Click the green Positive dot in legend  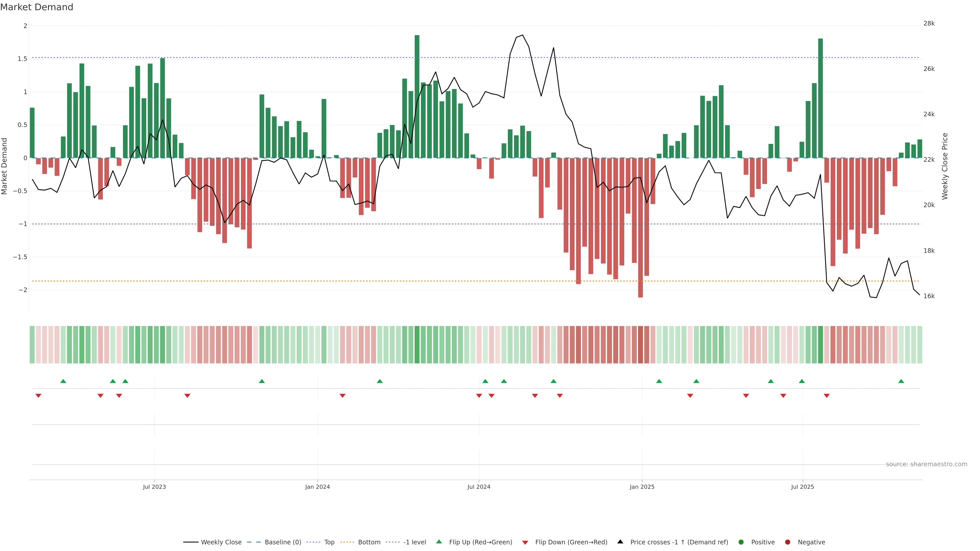[741, 542]
